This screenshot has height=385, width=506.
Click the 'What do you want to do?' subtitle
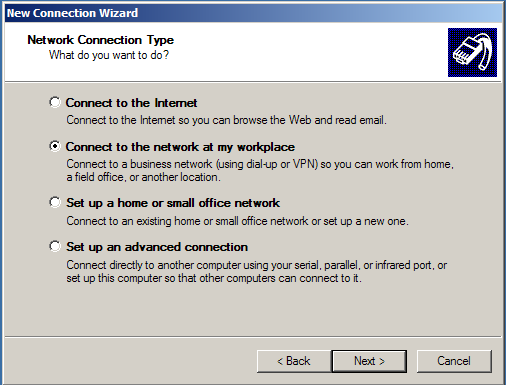coord(109,55)
